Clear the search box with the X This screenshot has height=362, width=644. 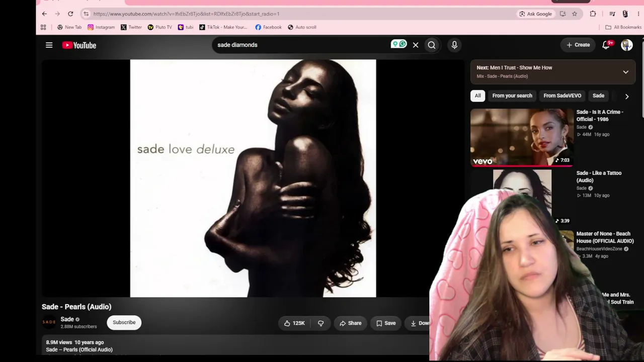[416, 45]
